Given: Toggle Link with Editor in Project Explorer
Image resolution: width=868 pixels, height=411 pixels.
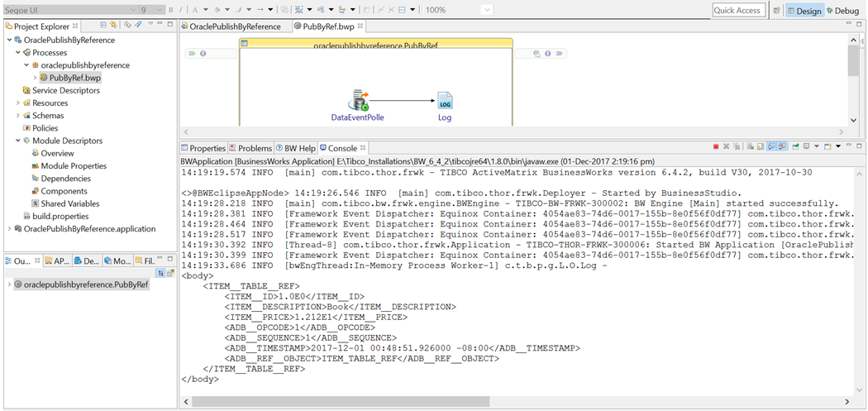Looking at the screenshot, I should tap(113, 25).
